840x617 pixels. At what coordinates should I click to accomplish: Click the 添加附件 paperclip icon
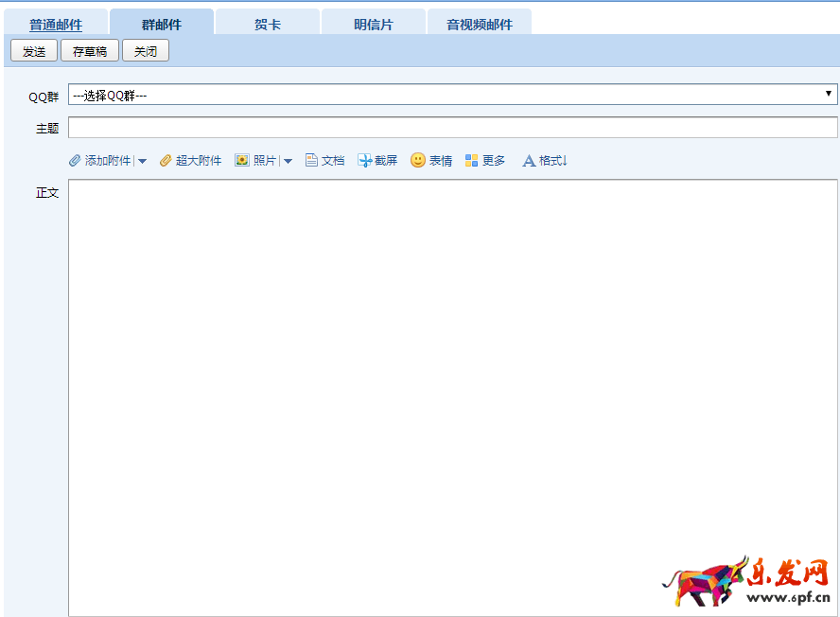point(76,161)
